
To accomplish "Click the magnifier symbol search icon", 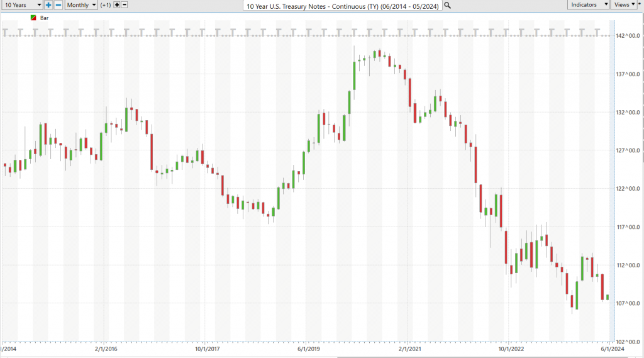I will pos(448,6).
